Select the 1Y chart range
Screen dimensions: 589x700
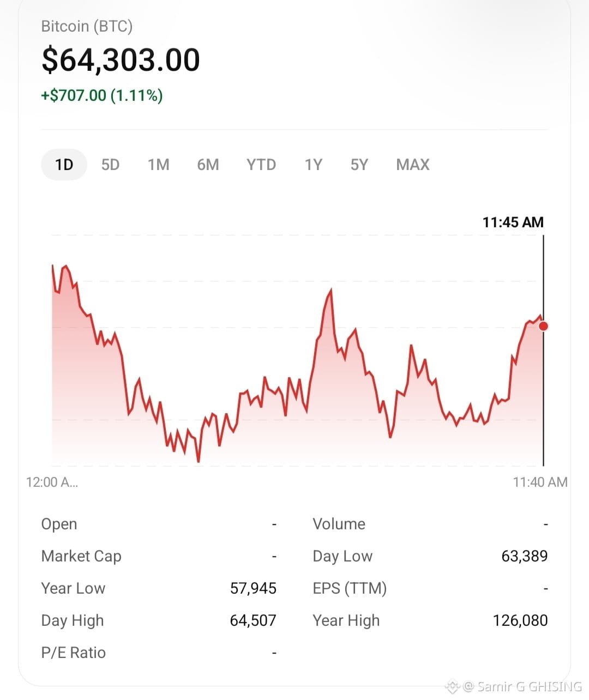tap(314, 165)
